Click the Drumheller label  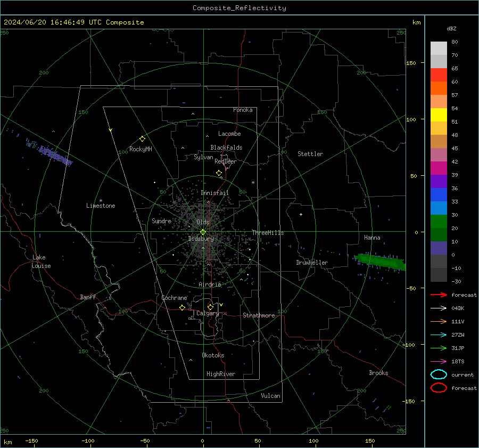312,263
